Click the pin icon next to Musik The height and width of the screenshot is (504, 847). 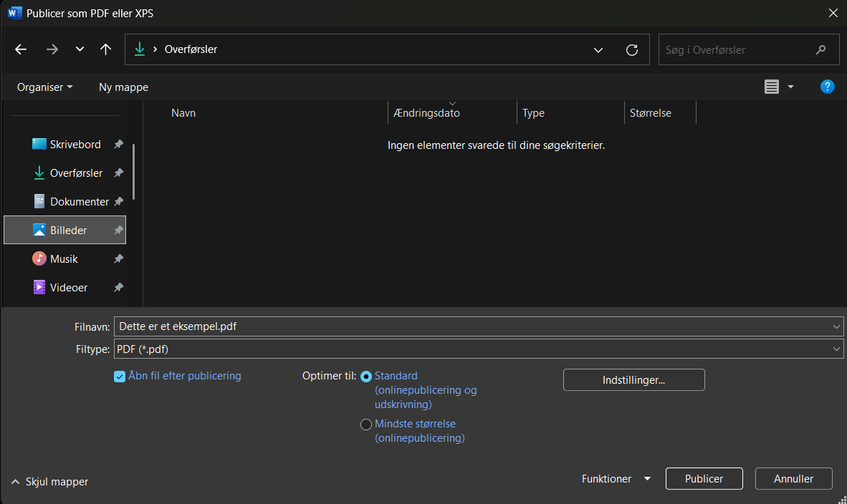[118, 258]
